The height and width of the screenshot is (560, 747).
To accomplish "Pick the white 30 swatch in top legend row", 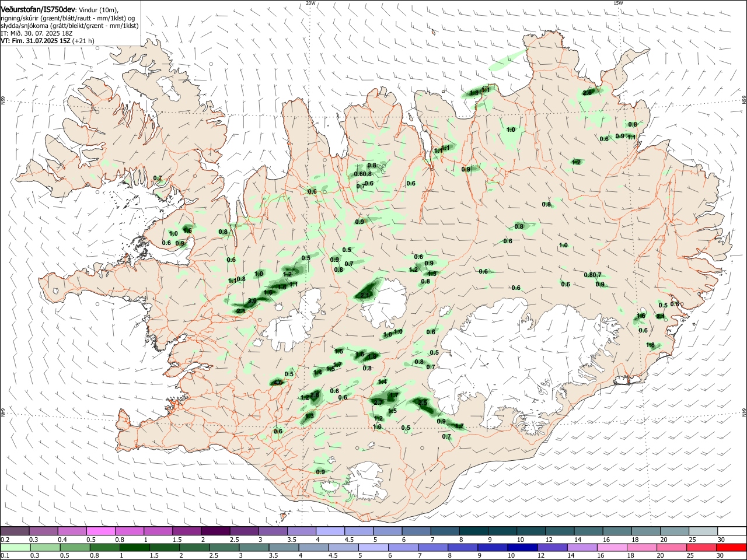I will [731, 531].
